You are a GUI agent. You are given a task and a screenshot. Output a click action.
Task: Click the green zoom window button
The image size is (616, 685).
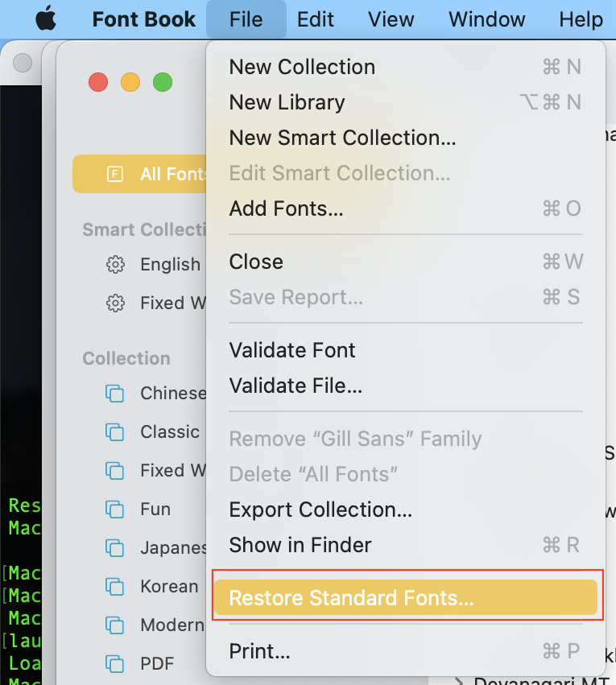163,82
